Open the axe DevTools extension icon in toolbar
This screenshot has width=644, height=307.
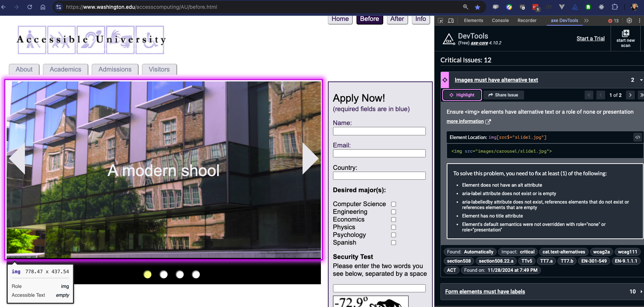coord(575,7)
